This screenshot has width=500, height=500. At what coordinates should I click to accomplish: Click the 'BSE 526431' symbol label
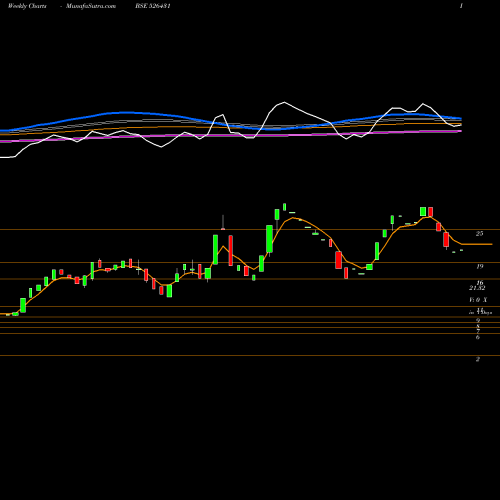point(153,6)
